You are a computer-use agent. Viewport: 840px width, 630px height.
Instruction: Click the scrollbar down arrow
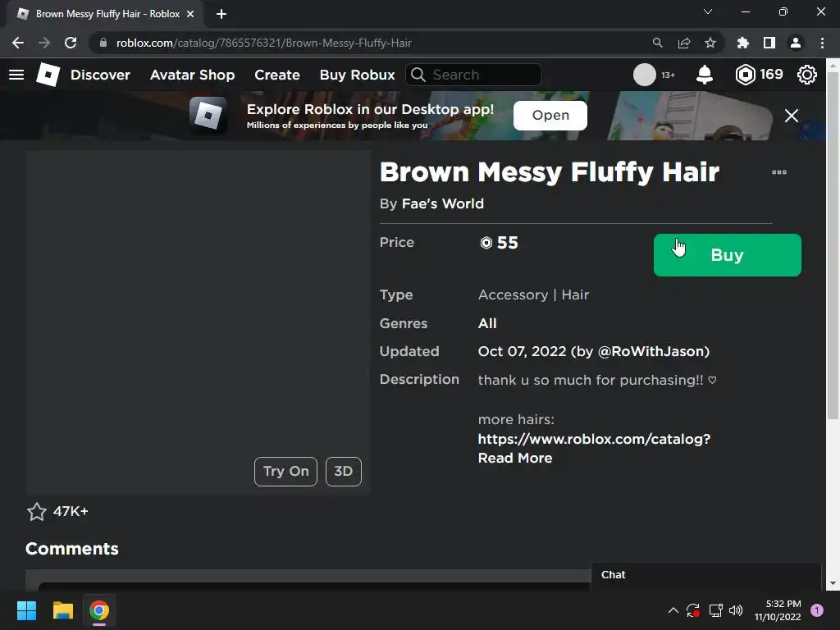click(x=833, y=583)
